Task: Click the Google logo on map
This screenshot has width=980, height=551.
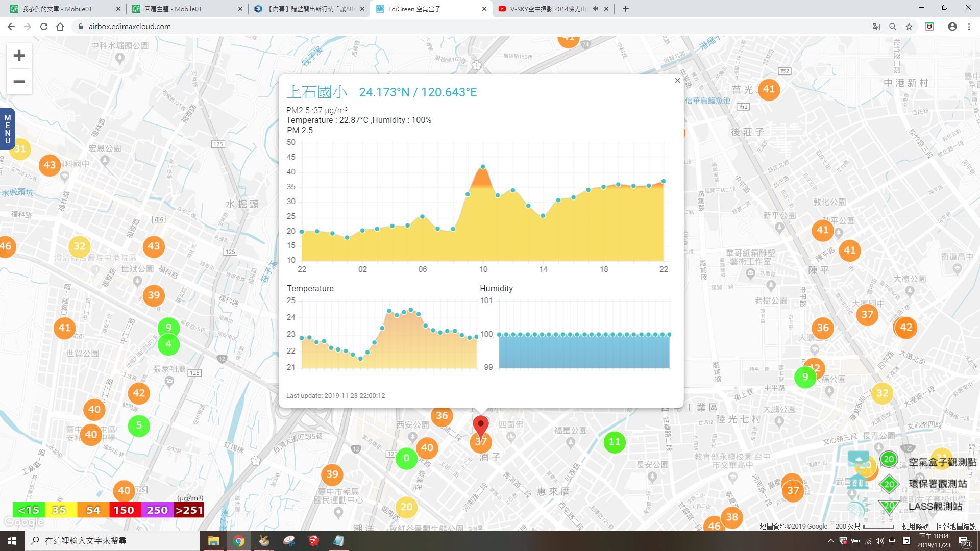Action: [24, 522]
